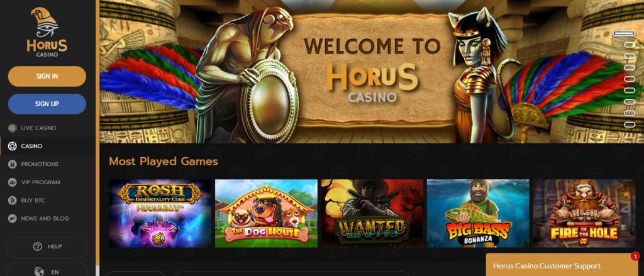Open the VIP Program crown icon
The image size is (644, 276).
(13, 182)
